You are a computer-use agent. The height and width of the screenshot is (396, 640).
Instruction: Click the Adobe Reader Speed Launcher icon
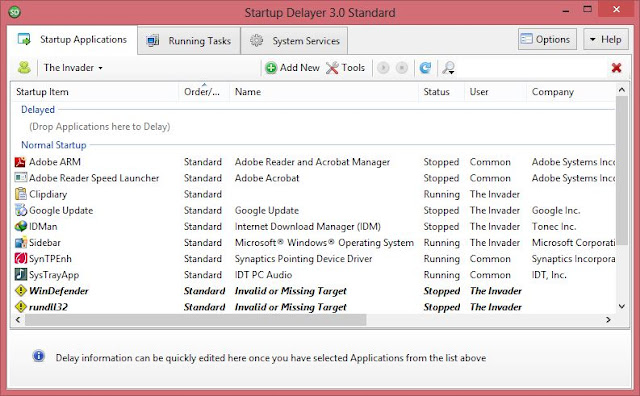click(20, 178)
